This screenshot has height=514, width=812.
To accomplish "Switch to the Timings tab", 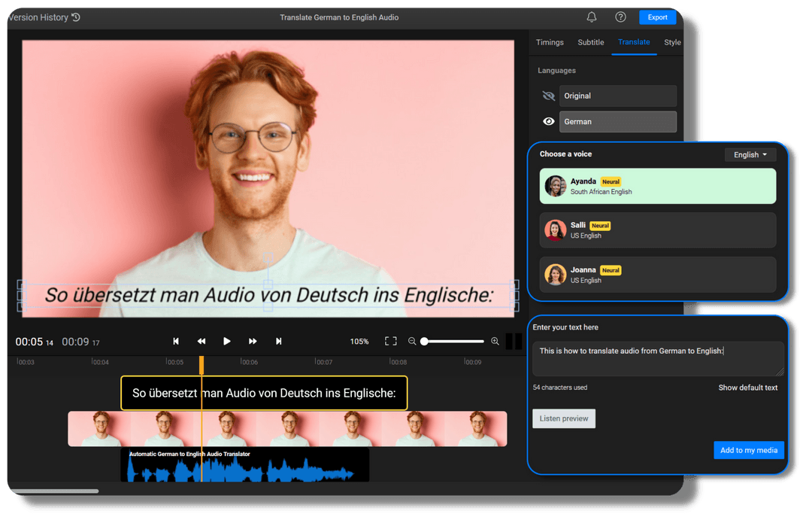I will coord(550,42).
